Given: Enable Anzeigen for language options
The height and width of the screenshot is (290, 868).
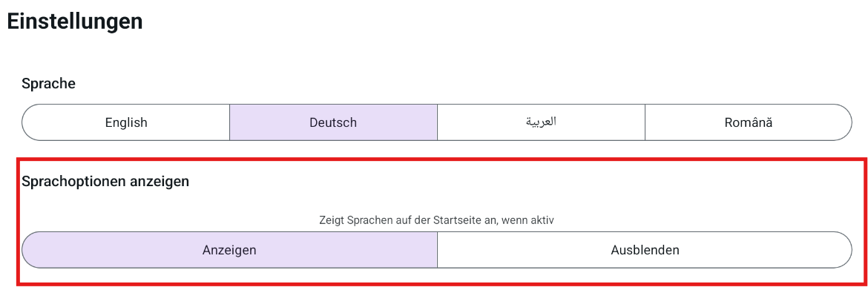Looking at the screenshot, I should click(x=230, y=250).
